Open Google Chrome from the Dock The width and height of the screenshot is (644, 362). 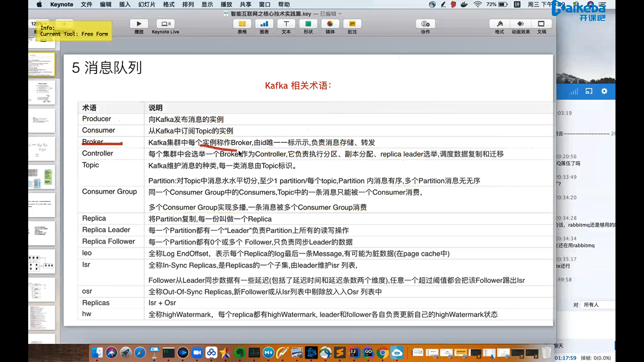tap(382, 353)
